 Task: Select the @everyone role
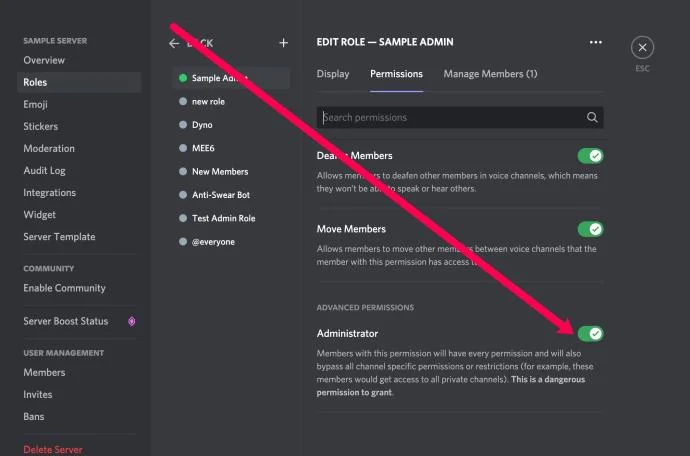point(213,242)
